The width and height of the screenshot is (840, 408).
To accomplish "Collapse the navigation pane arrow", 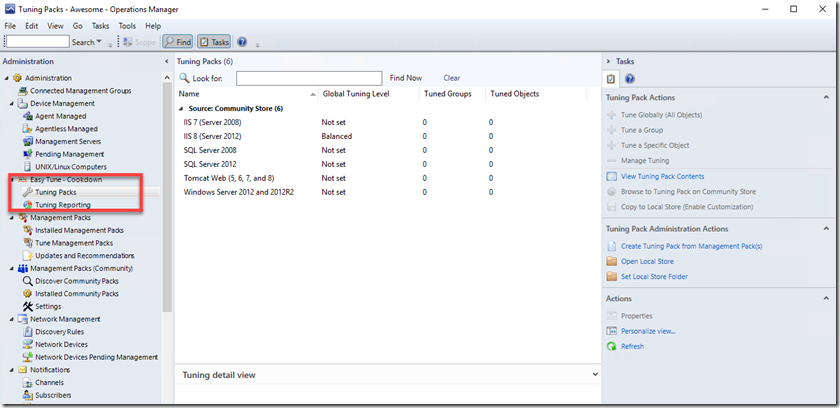I will [x=167, y=62].
